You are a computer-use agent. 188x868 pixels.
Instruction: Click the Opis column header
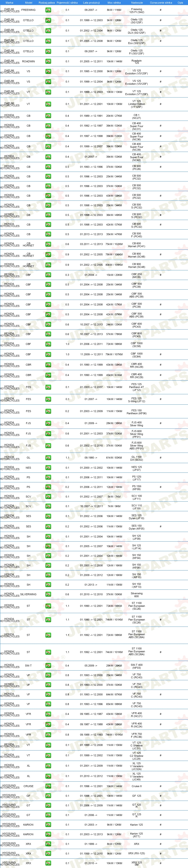click(x=180, y=3)
